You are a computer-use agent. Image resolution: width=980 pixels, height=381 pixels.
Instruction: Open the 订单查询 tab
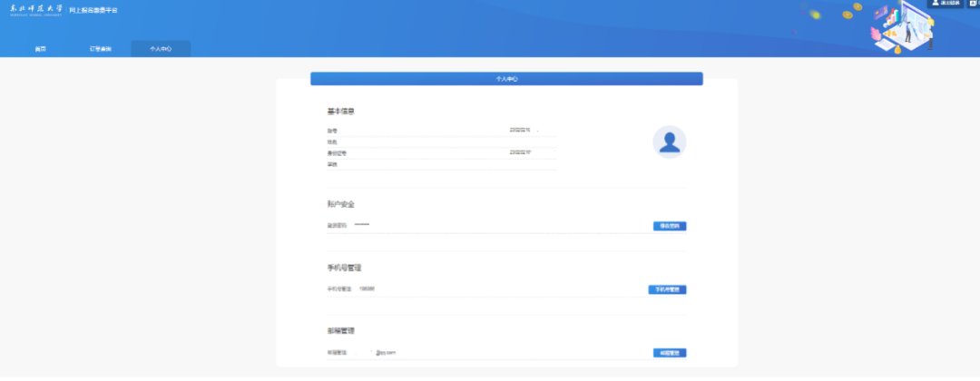pyautogui.click(x=101, y=49)
